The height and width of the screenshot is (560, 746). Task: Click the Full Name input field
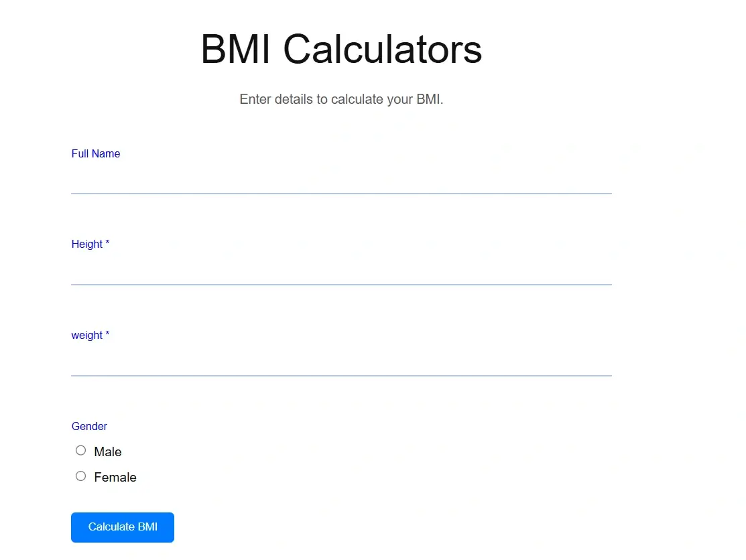(x=340, y=180)
